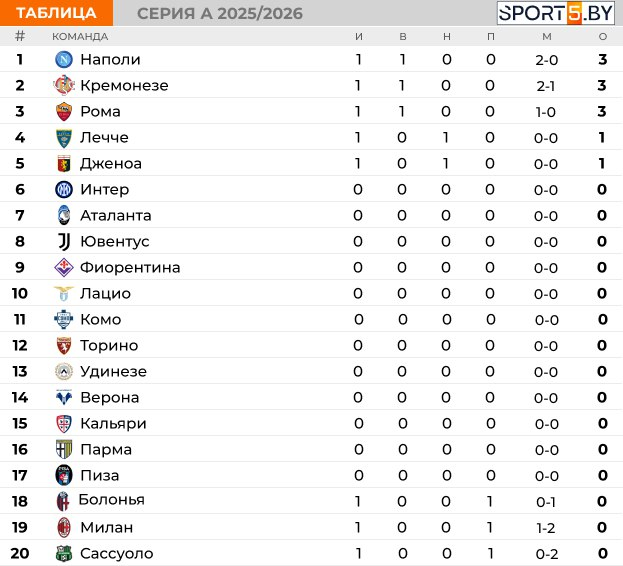
Task: Select the Серия А 2025/2026 heading
Action: click(x=220, y=13)
